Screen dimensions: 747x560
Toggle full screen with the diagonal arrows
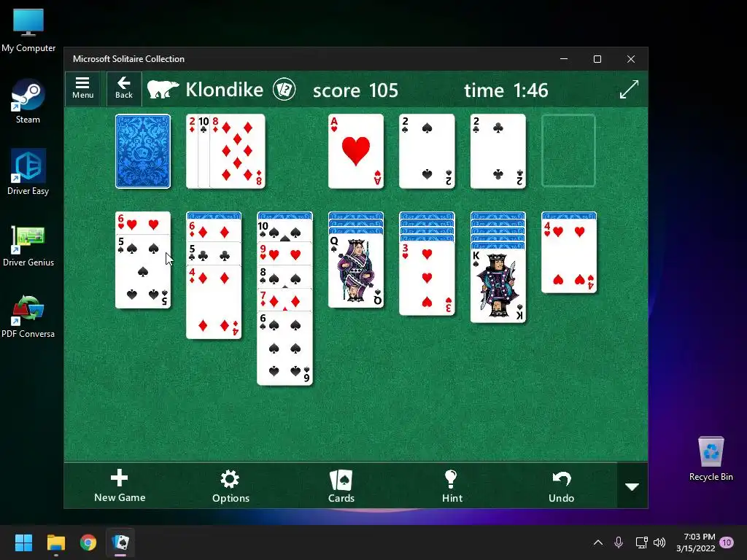tap(629, 89)
